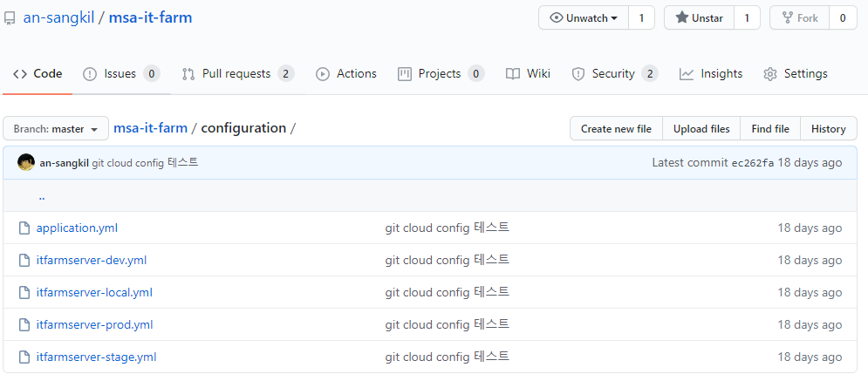
Task: Click the file icon beside itfarmserver-prod.yml
Action: pyautogui.click(x=24, y=324)
